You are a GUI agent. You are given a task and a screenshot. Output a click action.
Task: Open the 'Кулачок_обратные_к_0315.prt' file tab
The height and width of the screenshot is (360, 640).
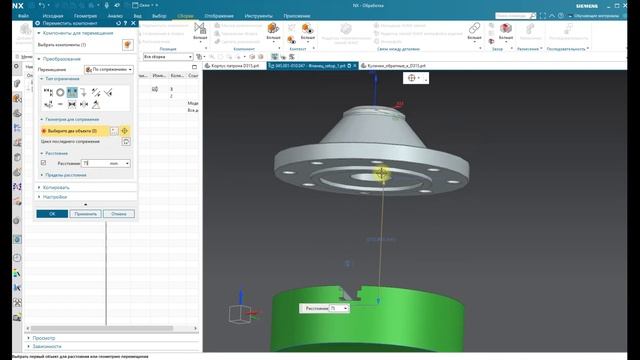click(394, 66)
